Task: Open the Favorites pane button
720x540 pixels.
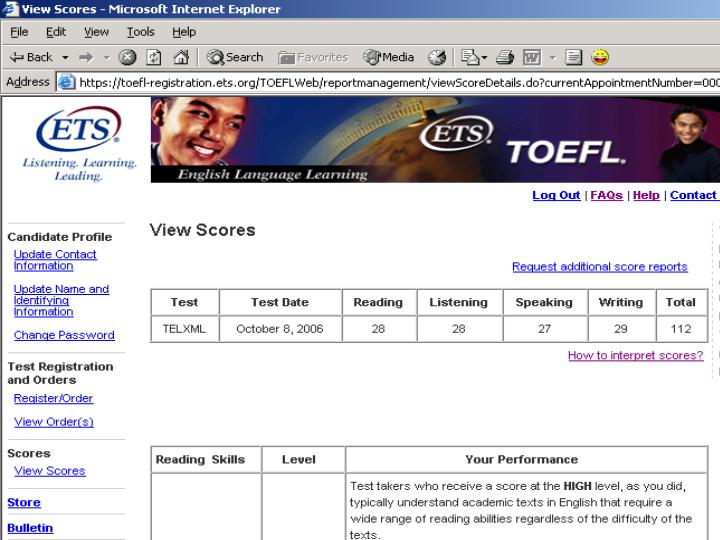Action: 313,57
